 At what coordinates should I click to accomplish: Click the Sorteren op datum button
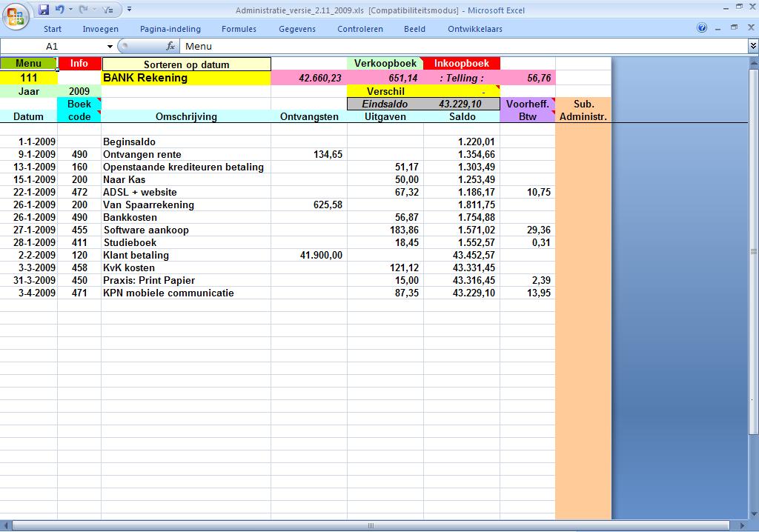point(186,64)
